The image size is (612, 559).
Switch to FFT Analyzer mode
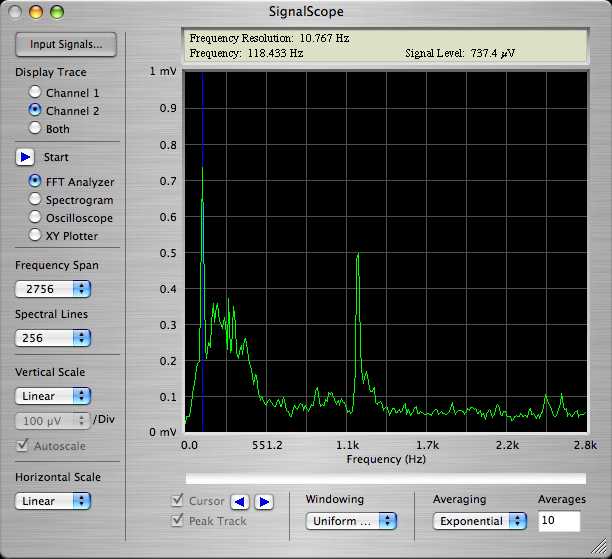click(36, 182)
